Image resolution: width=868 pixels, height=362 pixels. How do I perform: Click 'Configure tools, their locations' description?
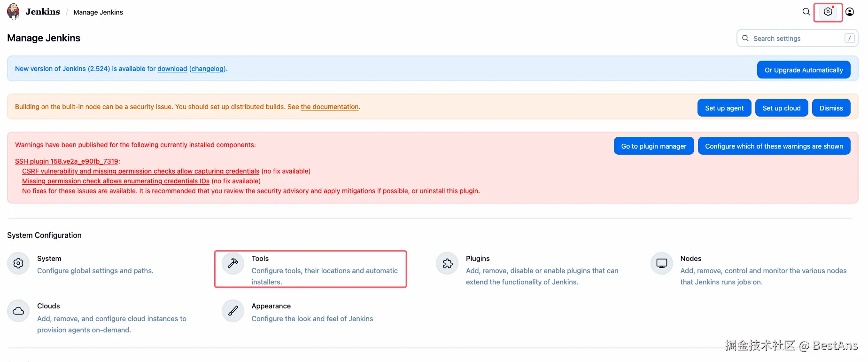(325, 276)
